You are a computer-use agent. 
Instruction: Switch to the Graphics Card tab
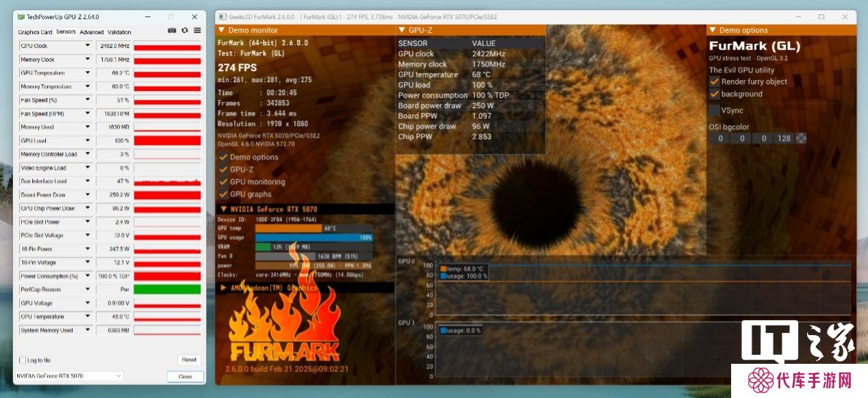[x=35, y=32]
